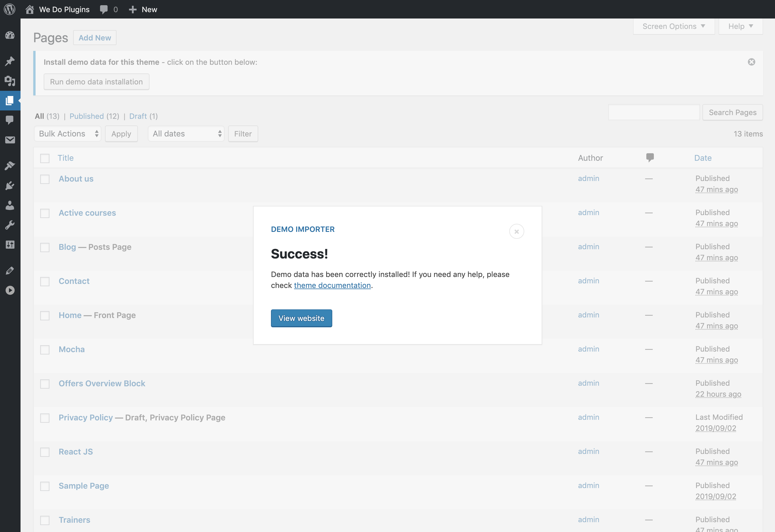Open New menu in admin bar
The height and width of the screenshot is (532, 775).
coord(143,9)
